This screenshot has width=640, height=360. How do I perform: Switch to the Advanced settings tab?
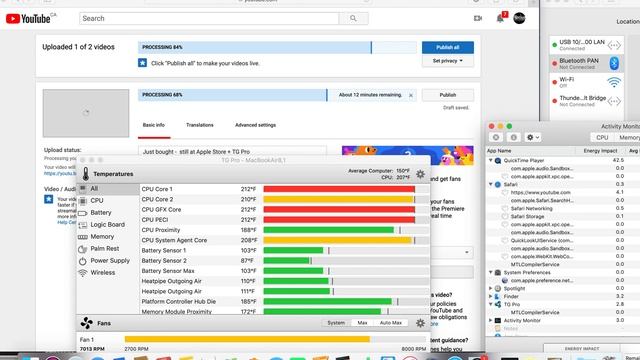coord(256,125)
